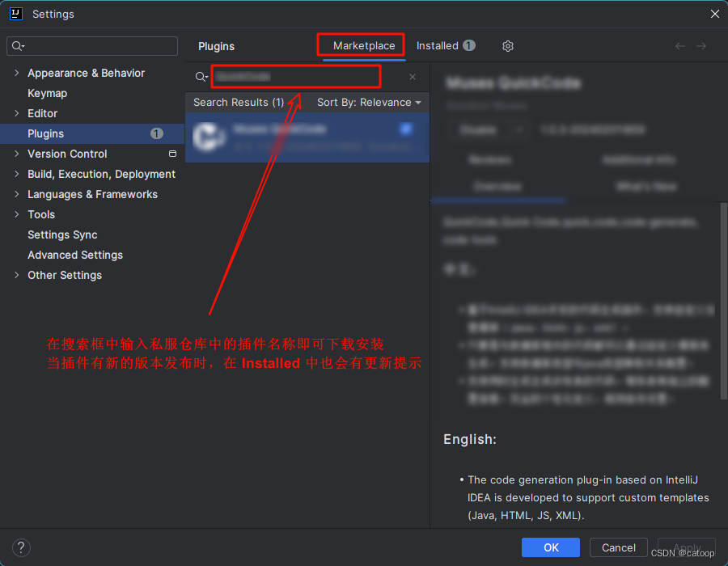Open the Sort By: Relevance dropdown
Screen dimensions: 728x566
369,103
